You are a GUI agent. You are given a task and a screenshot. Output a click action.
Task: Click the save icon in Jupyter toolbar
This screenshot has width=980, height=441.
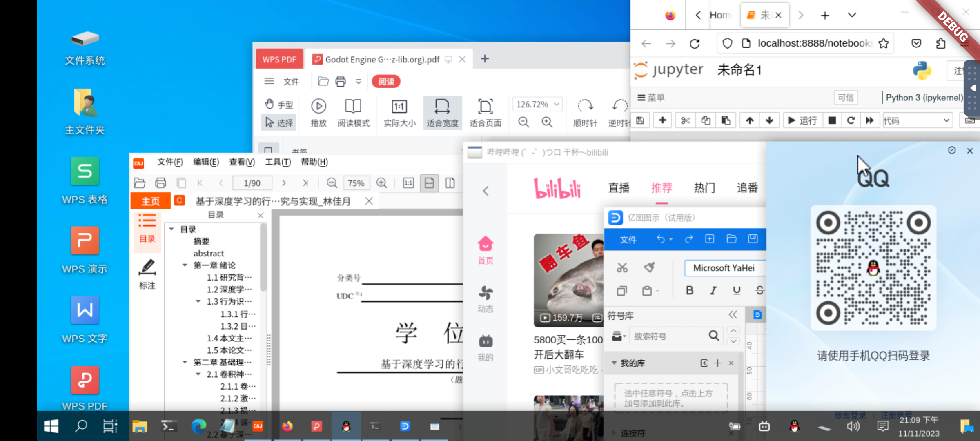(640, 120)
